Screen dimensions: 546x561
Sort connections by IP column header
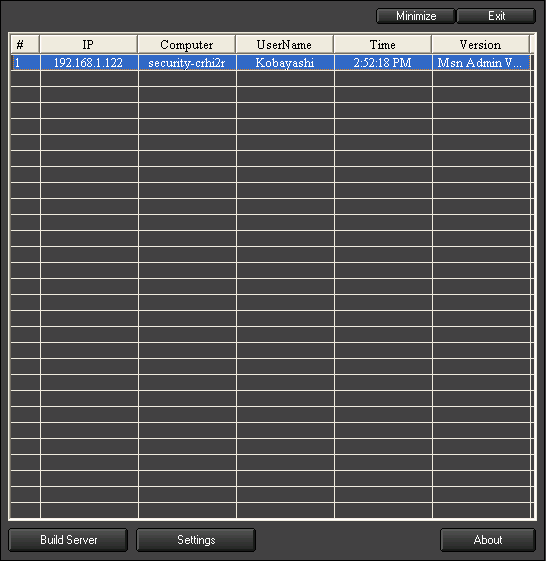(x=88, y=45)
